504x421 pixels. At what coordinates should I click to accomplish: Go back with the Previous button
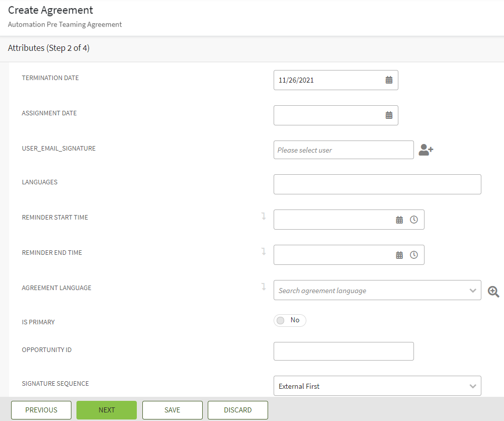pyautogui.click(x=41, y=410)
